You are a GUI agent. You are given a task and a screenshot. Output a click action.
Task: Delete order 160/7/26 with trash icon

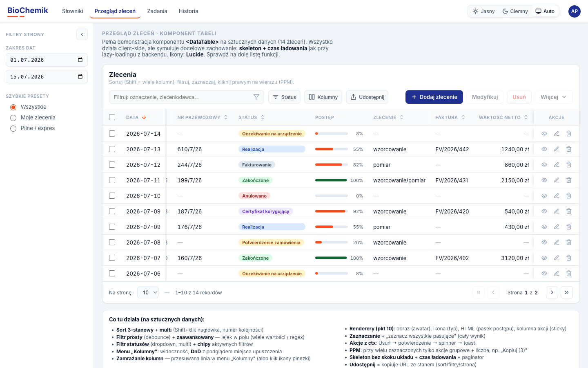(x=569, y=258)
